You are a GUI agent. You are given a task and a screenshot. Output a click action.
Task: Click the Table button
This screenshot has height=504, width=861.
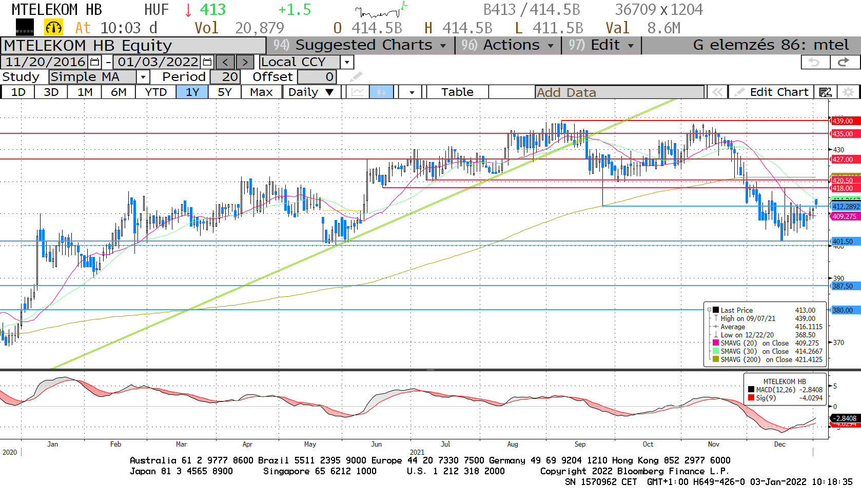coord(457,92)
